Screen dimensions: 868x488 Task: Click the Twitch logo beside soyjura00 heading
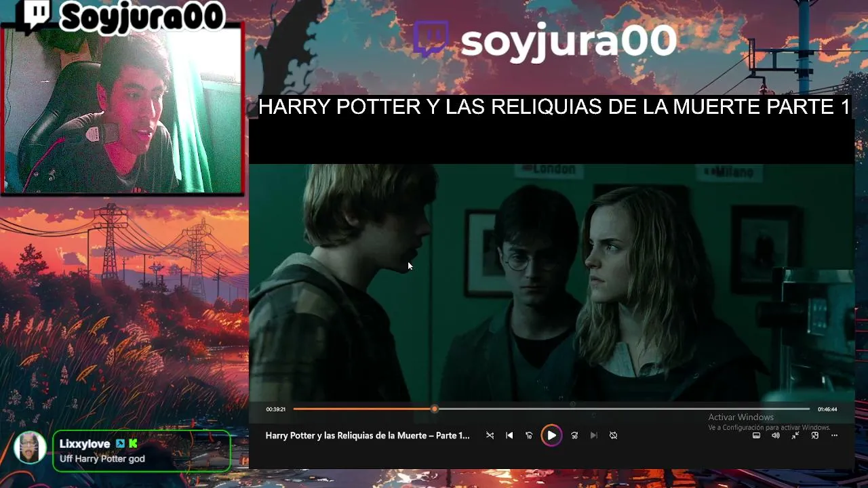(431, 39)
